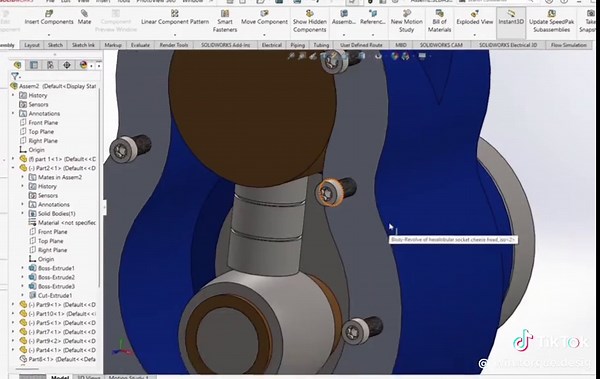Click Show Hidden Components
Screen dimensions: 600x379
[310, 21]
